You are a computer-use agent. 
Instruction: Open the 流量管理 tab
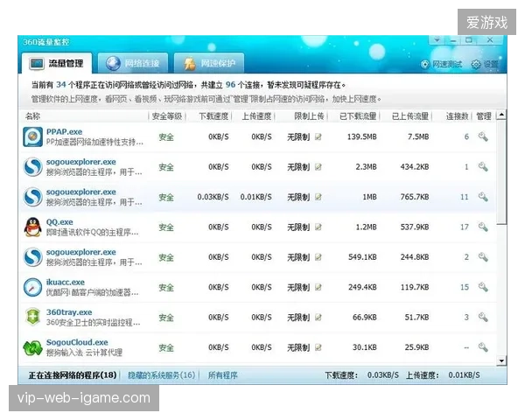tap(57, 63)
